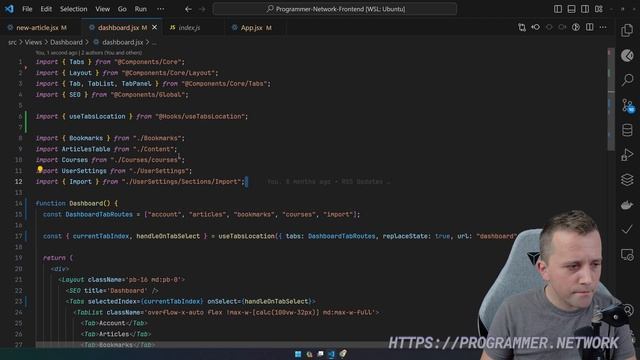The image size is (640, 360).
Task: Open the round pie-shaped extension icon in activity bar
Action: coord(627,55)
